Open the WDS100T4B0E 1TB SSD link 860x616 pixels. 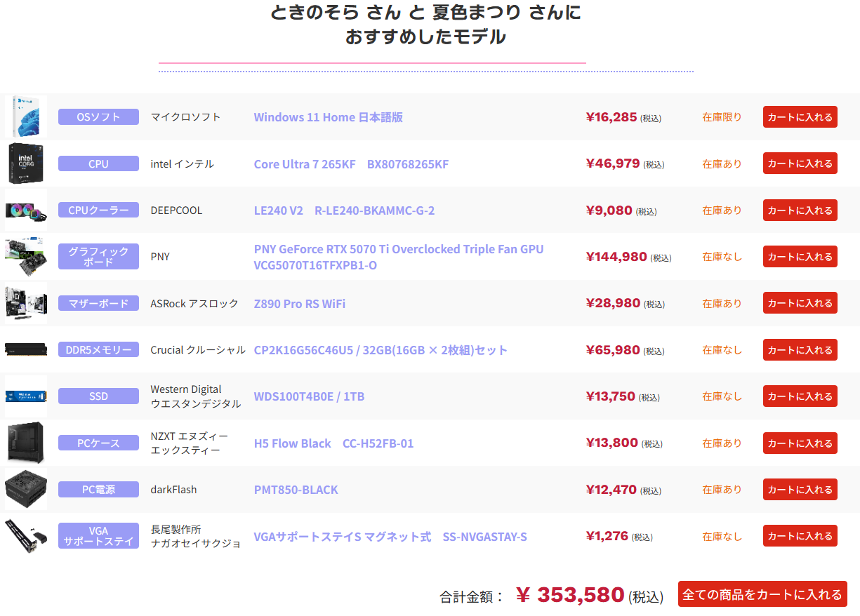coord(309,396)
